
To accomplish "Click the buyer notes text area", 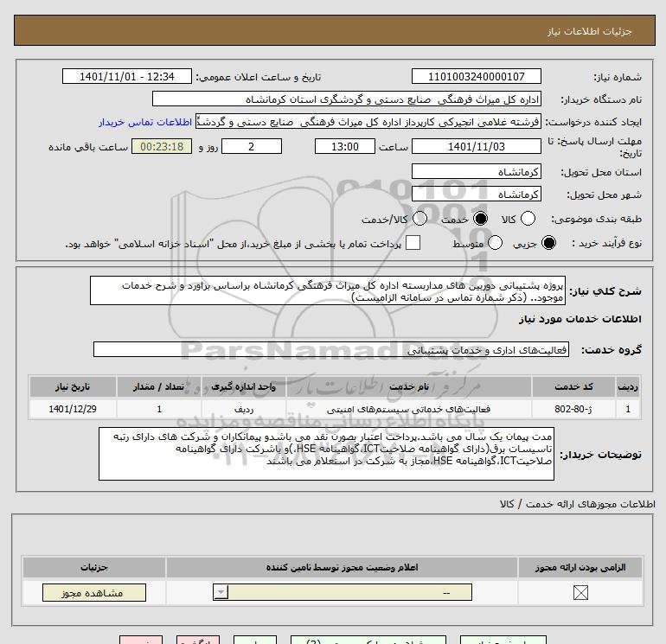I will 326,454.
